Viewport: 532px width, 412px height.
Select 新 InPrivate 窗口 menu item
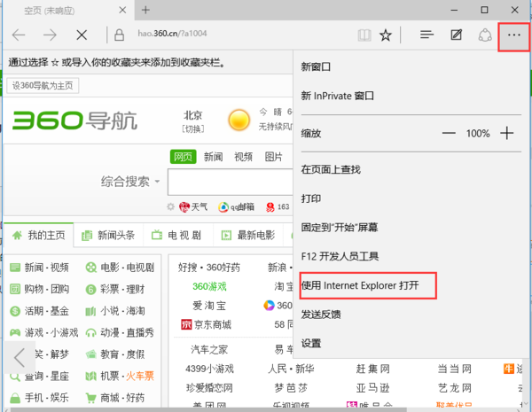337,96
